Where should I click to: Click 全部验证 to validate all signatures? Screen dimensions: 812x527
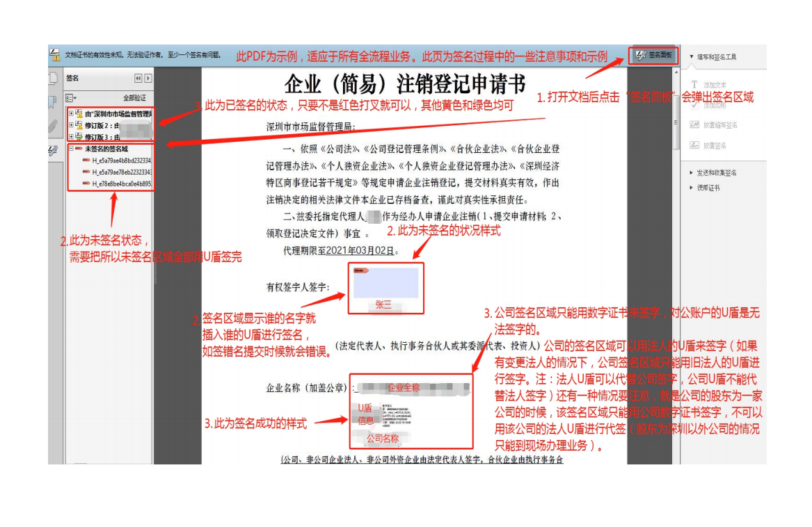pos(134,98)
